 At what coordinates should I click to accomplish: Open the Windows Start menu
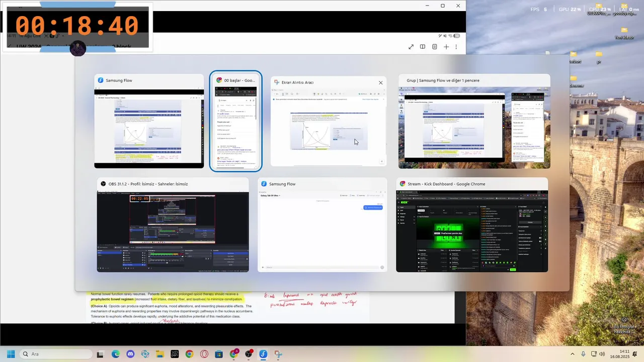pyautogui.click(x=11, y=354)
